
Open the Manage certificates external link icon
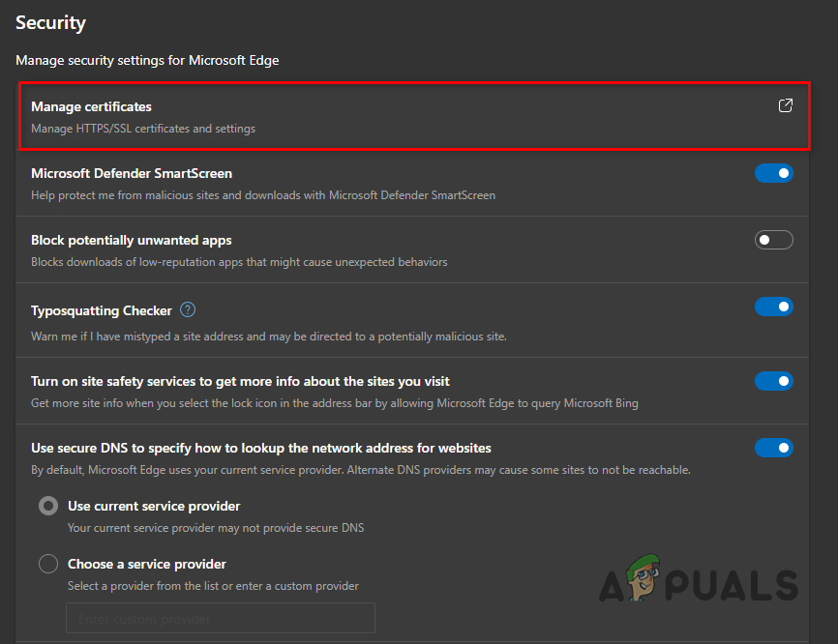click(785, 105)
